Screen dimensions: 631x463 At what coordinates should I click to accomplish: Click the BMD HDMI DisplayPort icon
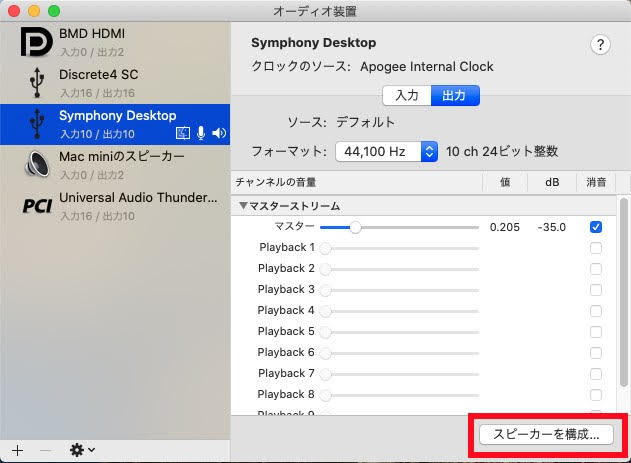click(37, 42)
